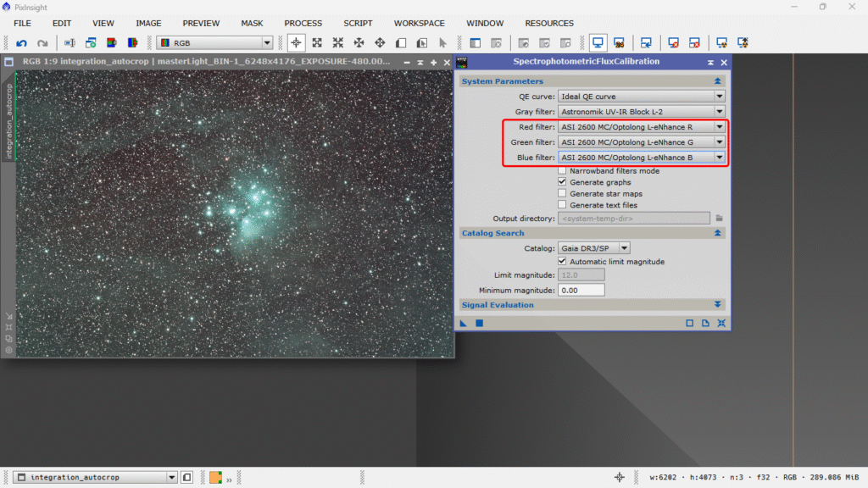This screenshot has height=488, width=868.
Task: Click the split monitor icon with red X
Action: tap(694, 42)
